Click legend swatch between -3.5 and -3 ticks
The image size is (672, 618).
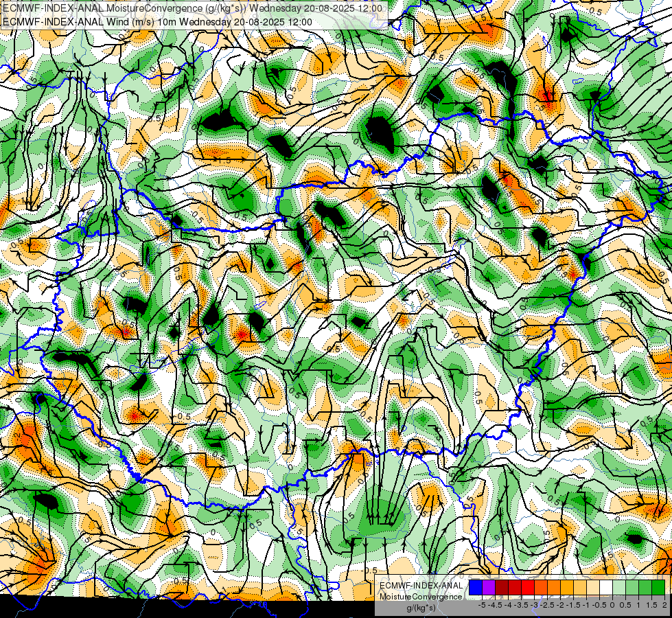point(528,588)
